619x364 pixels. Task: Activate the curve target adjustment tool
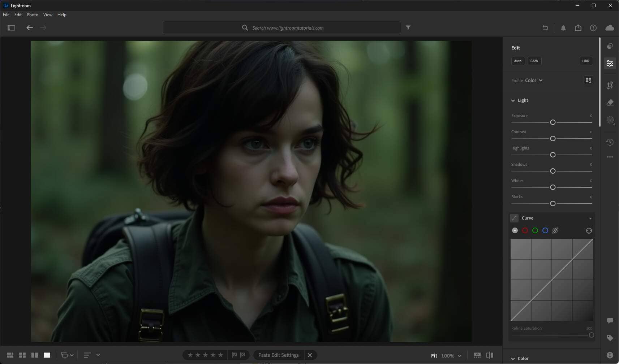pyautogui.click(x=589, y=231)
